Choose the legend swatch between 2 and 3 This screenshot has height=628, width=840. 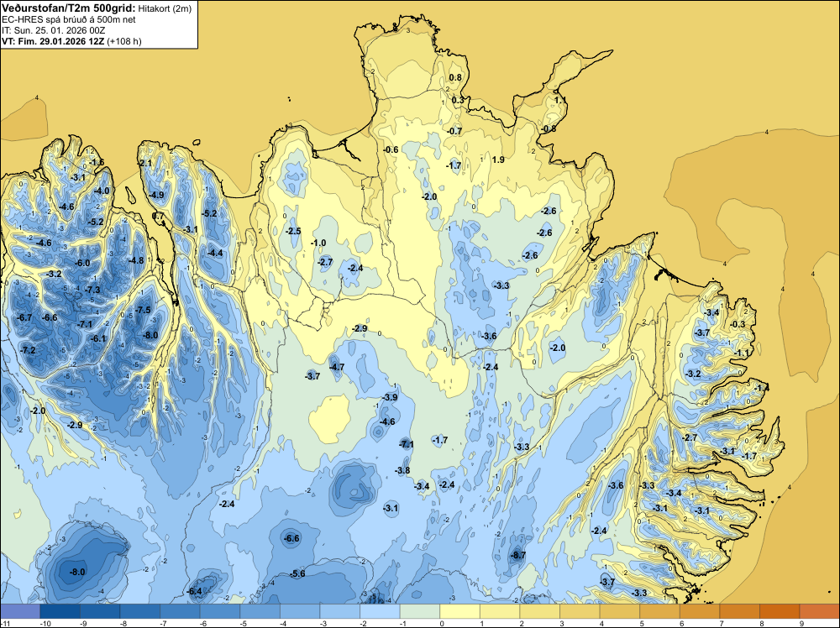[540, 611]
